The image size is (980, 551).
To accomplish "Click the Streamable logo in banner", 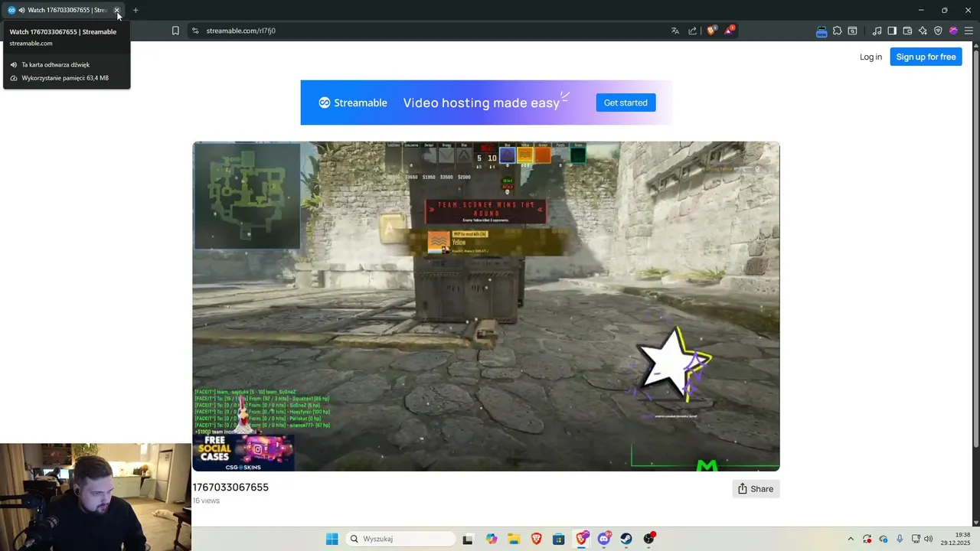I will pyautogui.click(x=353, y=103).
